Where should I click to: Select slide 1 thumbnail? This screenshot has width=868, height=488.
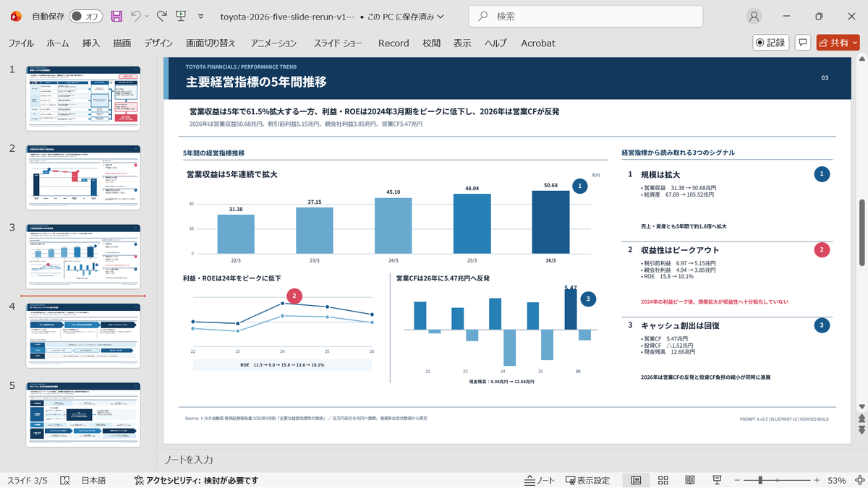click(x=84, y=98)
